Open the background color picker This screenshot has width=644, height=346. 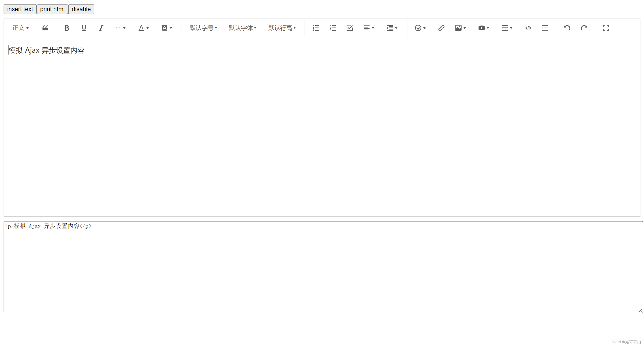coord(167,28)
